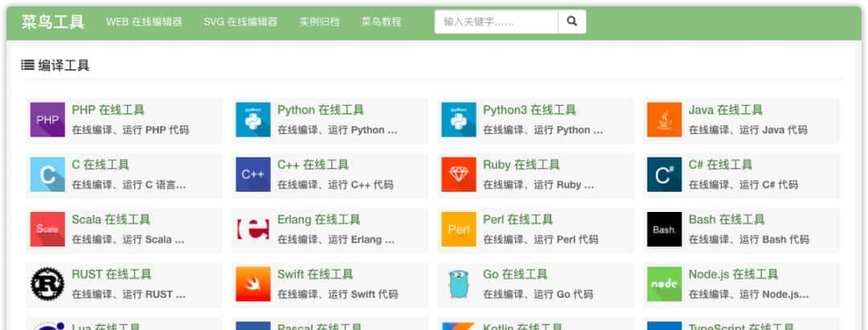The width and height of the screenshot is (868, 330).
Task: Click description 在线编译、运行 Go 代码
Action: [x=538, y=294]
